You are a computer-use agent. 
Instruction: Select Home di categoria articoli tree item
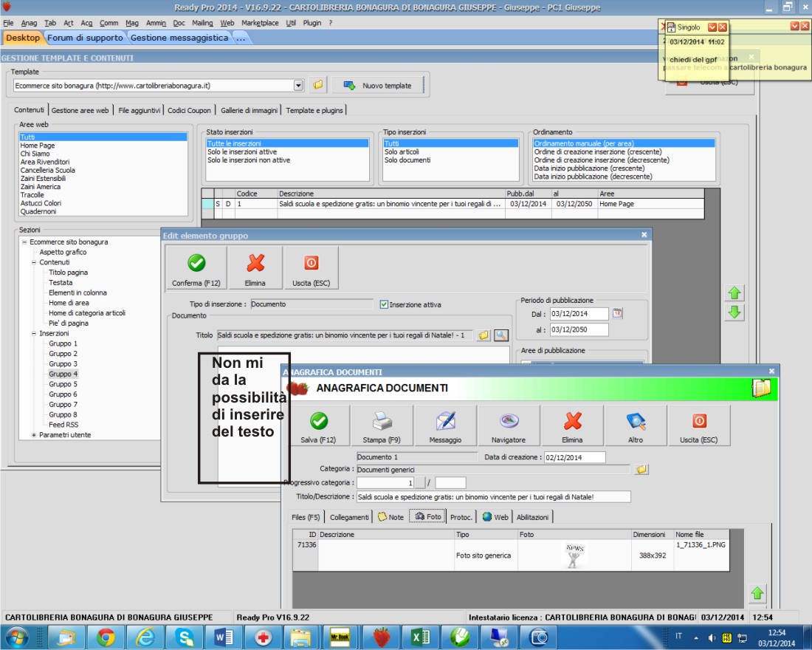pyautogui.click(x=87, y=313)
